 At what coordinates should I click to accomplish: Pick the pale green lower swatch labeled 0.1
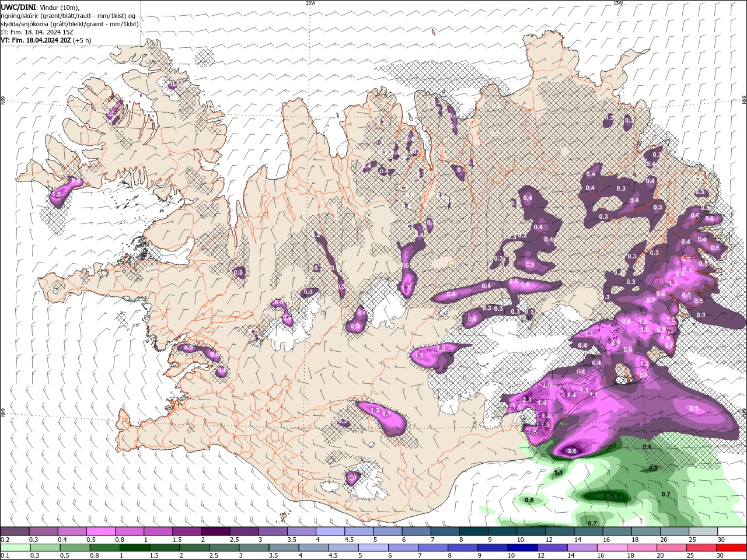[x=15, y=548]
